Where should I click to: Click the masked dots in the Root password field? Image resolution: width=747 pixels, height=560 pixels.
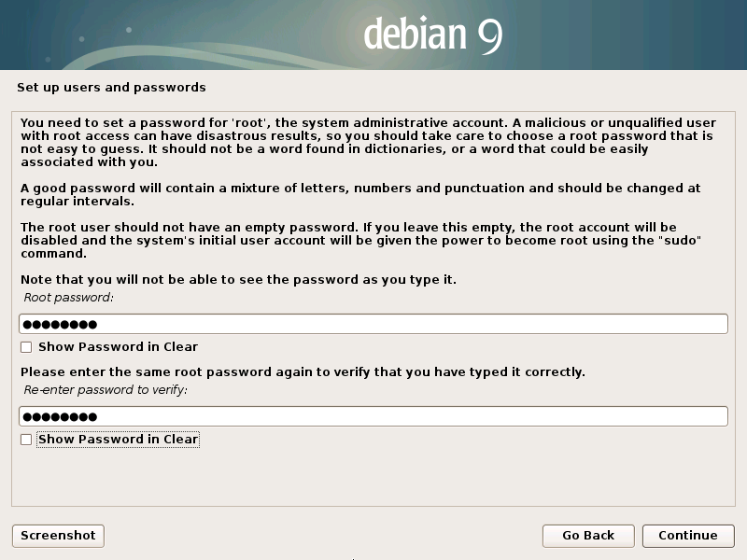pyautogui.click(x=60, y=325)
